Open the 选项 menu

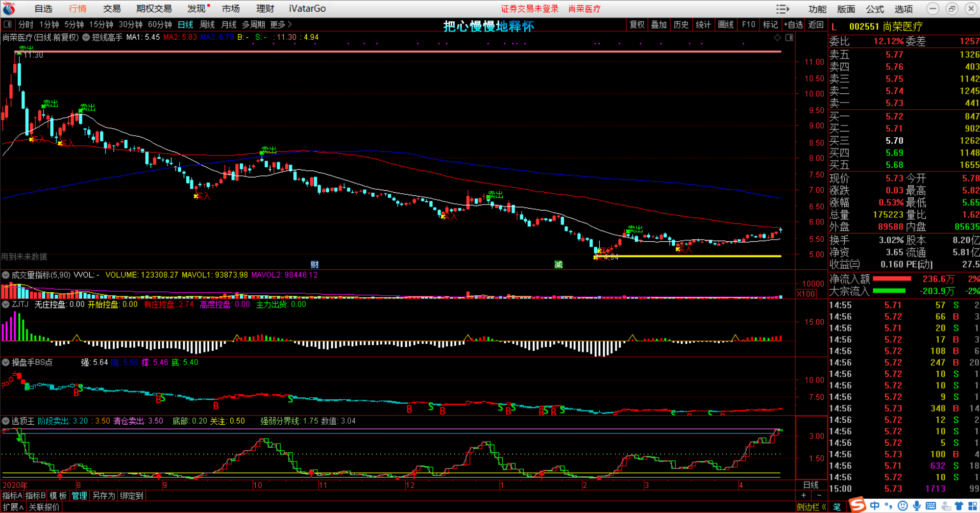tap(903, 9)
